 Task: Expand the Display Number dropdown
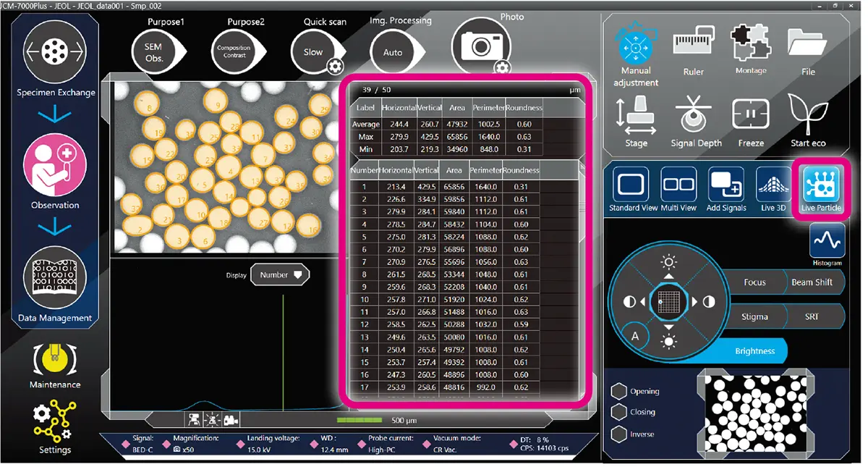pyautogui.click(x=281, y=275)
